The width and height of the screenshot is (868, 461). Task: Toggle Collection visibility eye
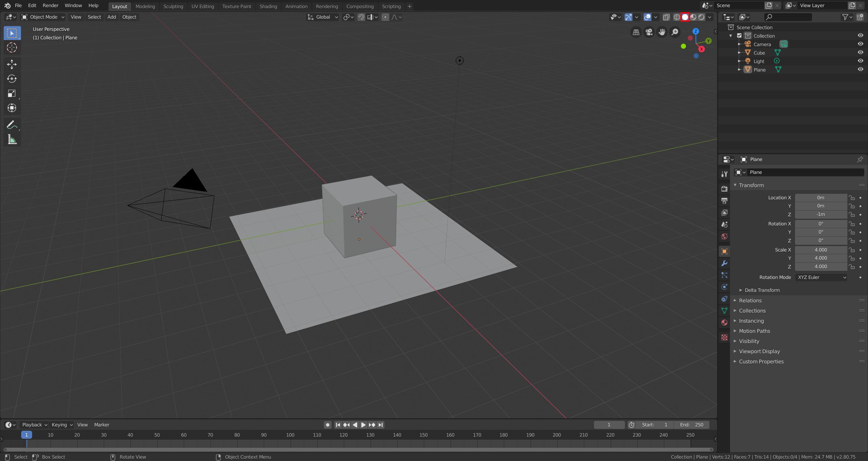point(861,36)
